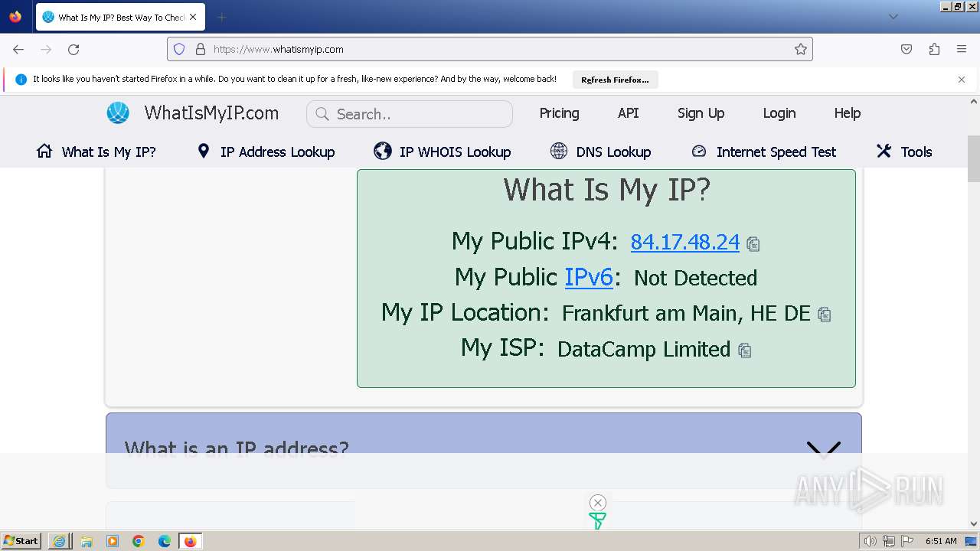Viewport: 980px width, 551px height.
Task: List all open tabs dropdown arrow
Action: [893, 17]
